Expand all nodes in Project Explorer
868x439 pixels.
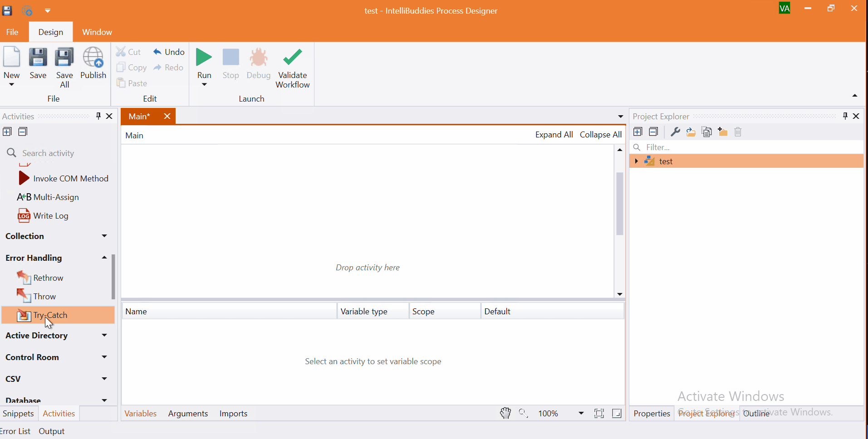tap(638, 132)
